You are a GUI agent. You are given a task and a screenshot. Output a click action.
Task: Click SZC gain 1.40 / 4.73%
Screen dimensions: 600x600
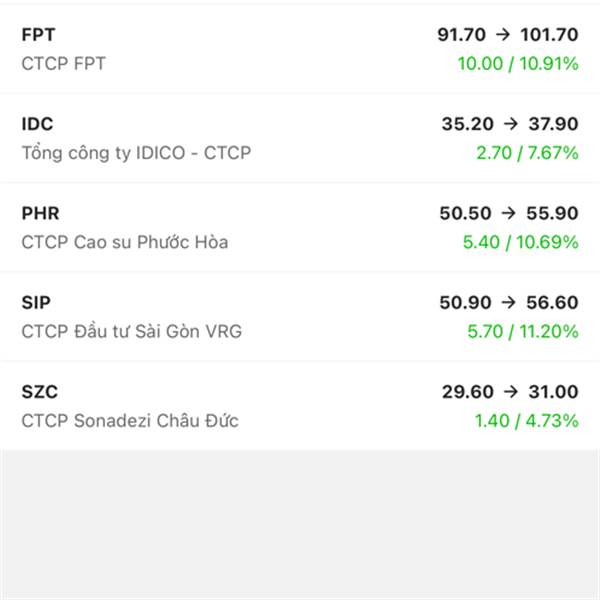click(526, 420)
